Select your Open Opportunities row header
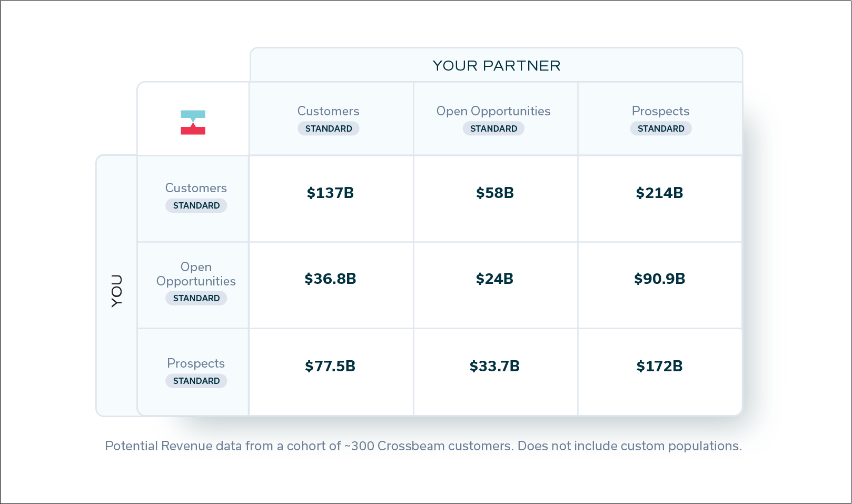The image size is (852, 504). tap(193, 285)
